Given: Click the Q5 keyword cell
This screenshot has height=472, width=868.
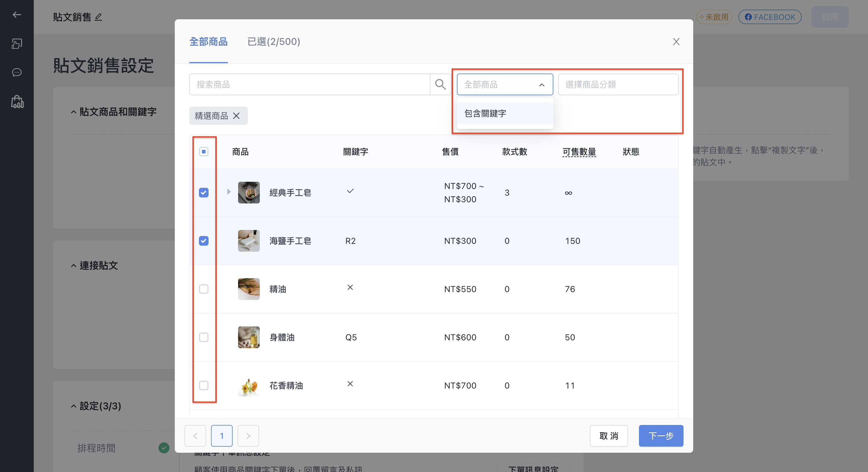Looking at the screenshot, I should [x=351, y=337].
